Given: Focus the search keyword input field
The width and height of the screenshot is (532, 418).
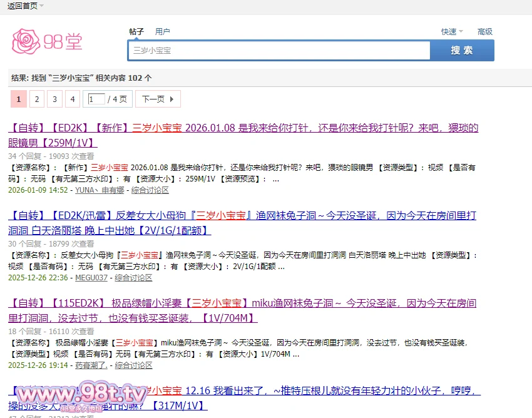Looking at the screenshot, I should tap(279, 51).
